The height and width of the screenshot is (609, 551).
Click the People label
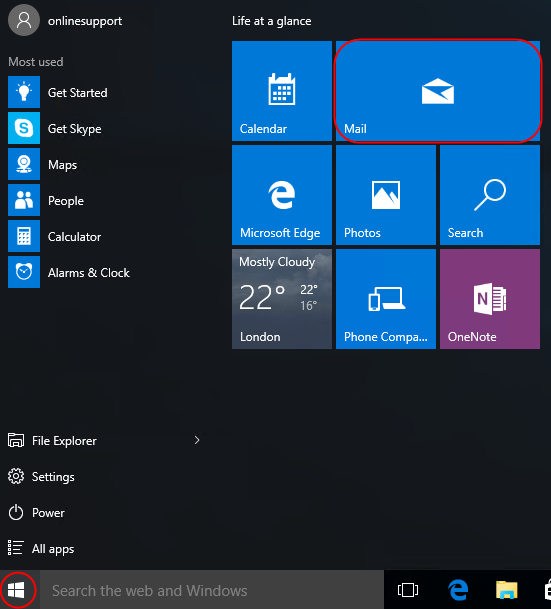(66, 201)
